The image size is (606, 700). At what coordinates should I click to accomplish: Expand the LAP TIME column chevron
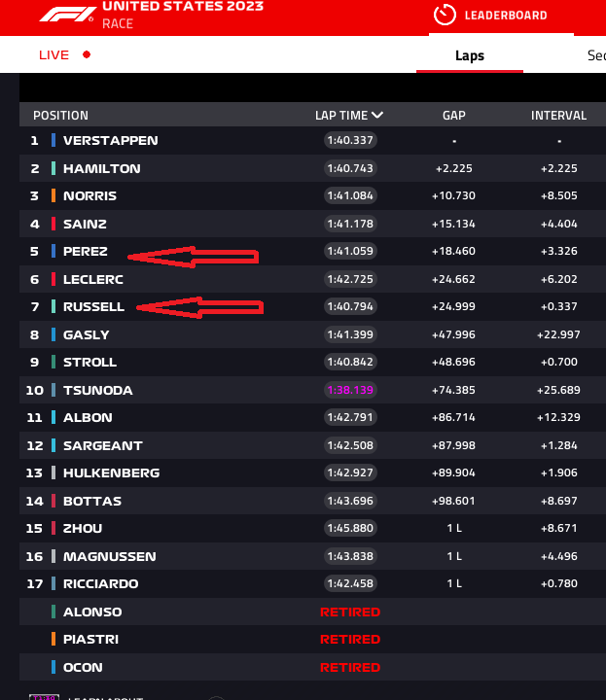pos(377,115)
